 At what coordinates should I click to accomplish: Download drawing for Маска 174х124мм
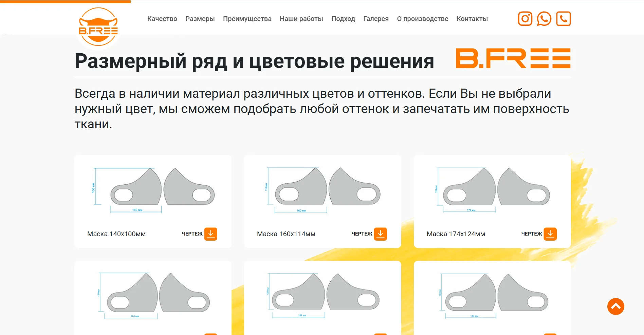(x=550, y=234)
